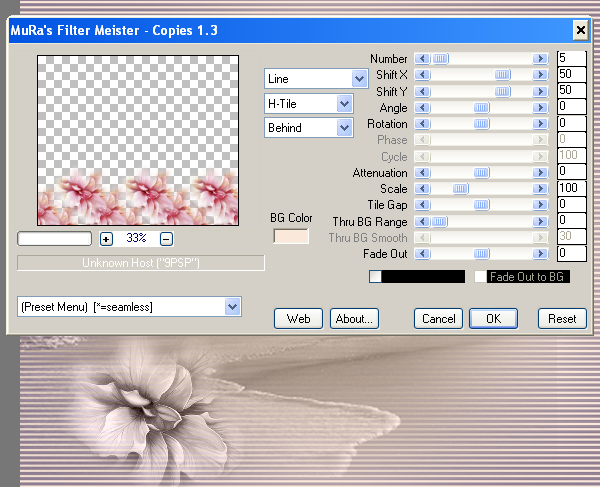This screenshot has width=600, height=487.
Task: Click the Angle slider thumb
Action: click(481, 107)
